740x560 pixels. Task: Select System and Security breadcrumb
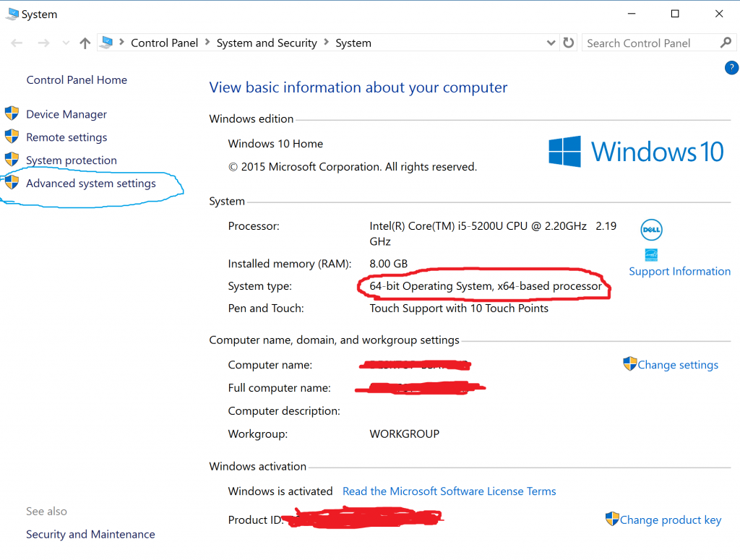(267, 43)
